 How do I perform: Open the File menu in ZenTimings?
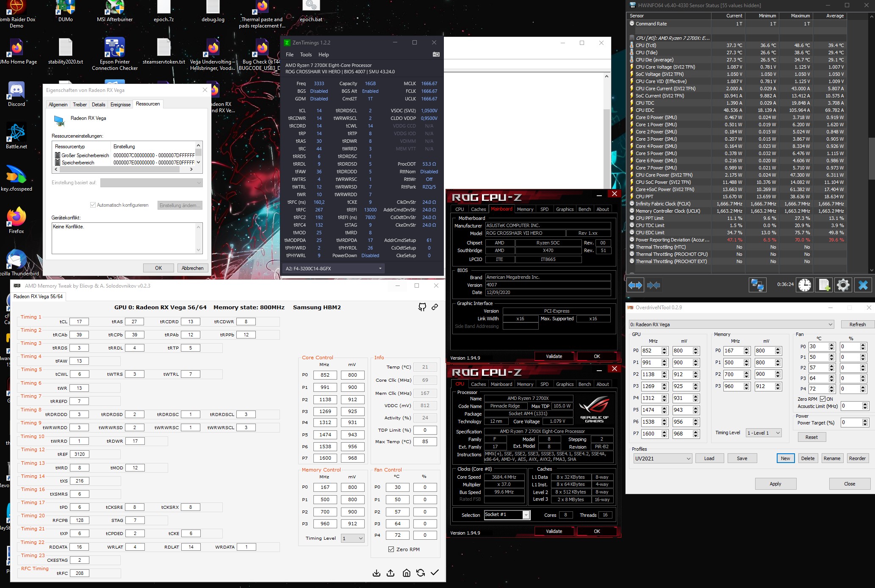290,55
